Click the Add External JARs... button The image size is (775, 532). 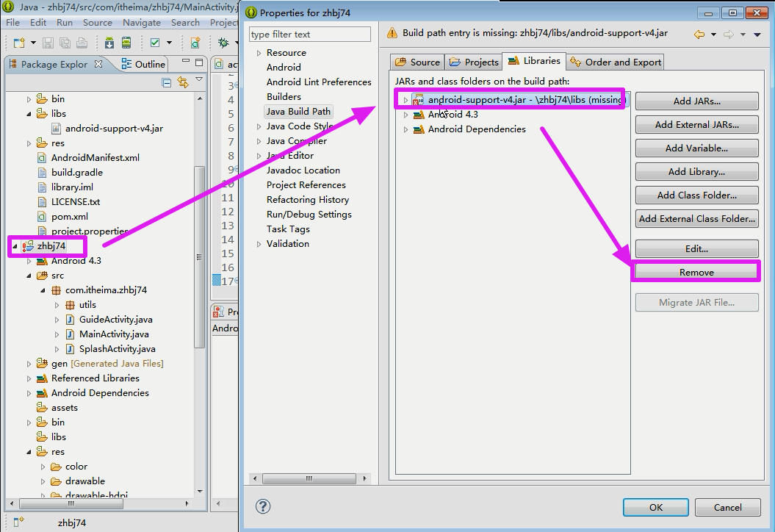pyautogui.click(x=697, y=125)
